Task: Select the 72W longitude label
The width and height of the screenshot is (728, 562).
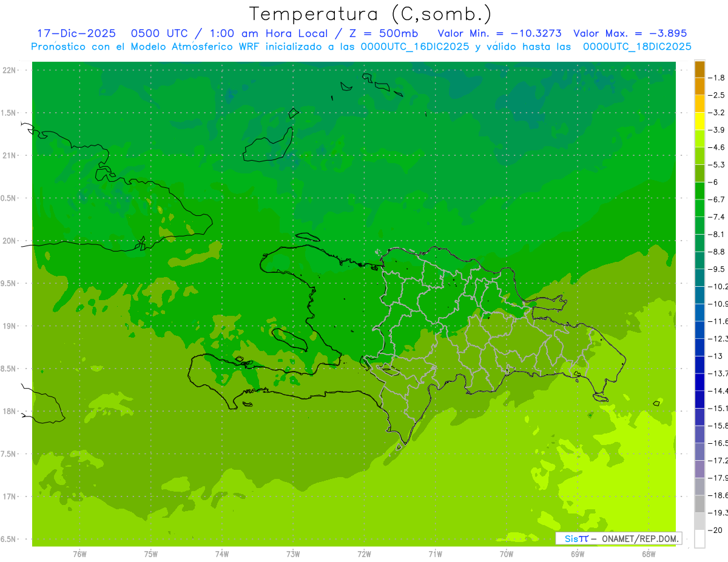Action: coord(364,554)
